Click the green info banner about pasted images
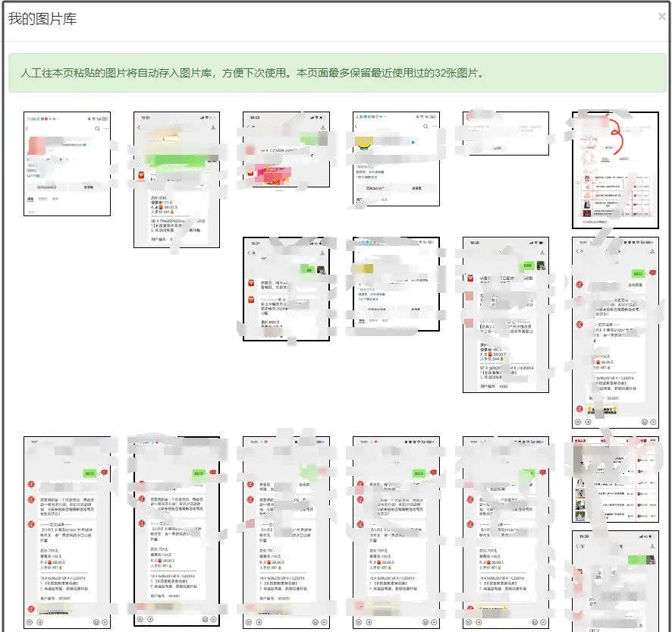This screenshot has width=672, height=632. [x=337, y=74]
